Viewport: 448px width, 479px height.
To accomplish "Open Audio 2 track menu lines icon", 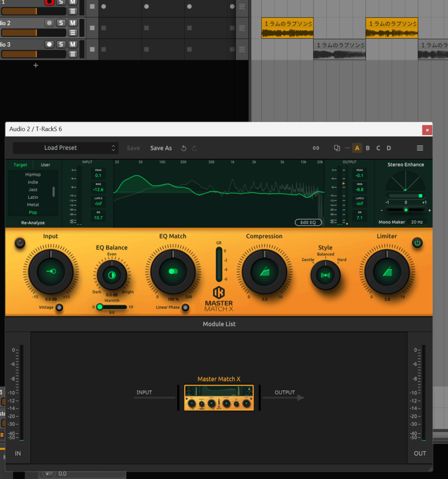I will [73, 33].
